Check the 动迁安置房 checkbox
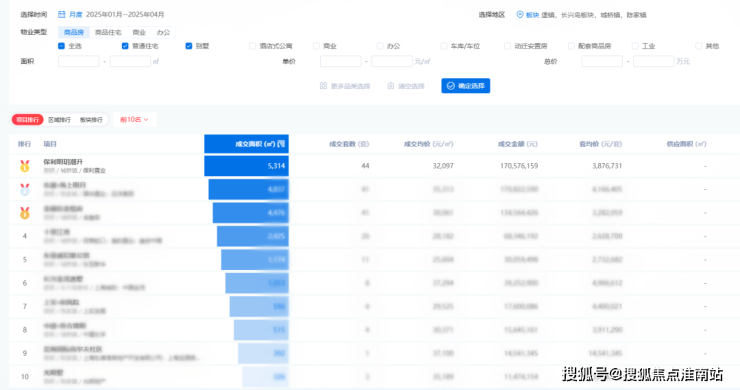Screen dimensions: 740x390 coord(507,46)
